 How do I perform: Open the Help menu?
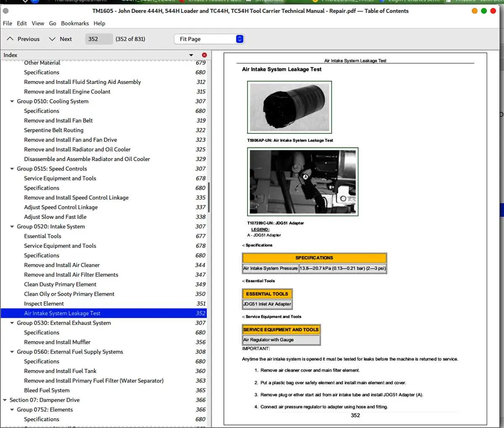tap(99, 24)
